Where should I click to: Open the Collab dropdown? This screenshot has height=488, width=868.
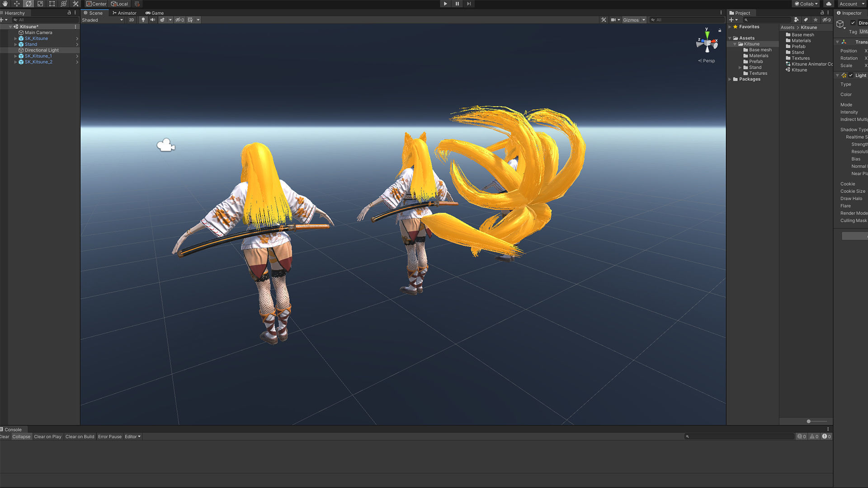pos(807,4)
